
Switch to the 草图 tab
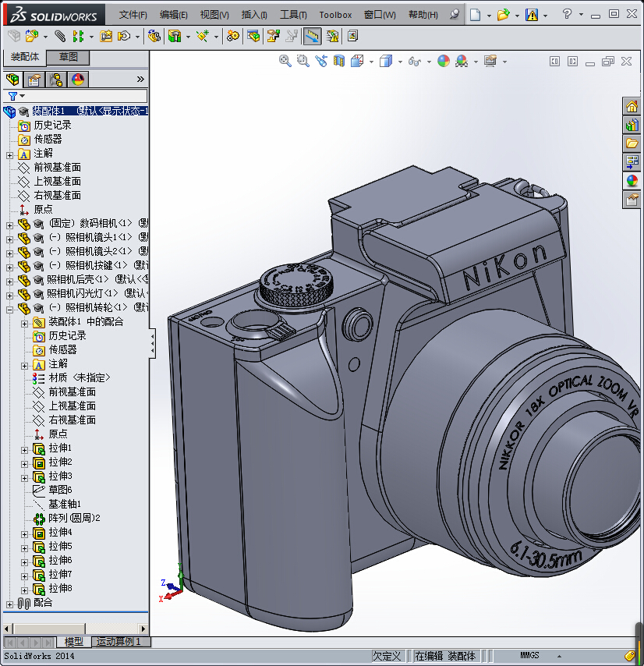tap(68, 57)
